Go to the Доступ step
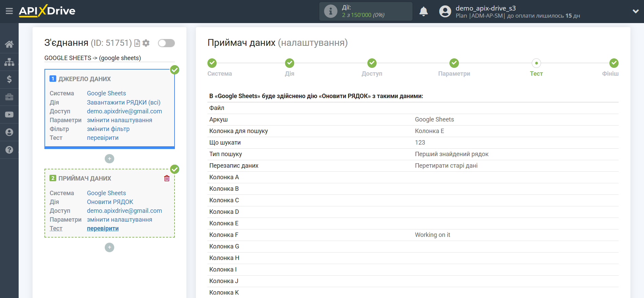Viewport: 644px width, 298px height. tap(372, 63)
